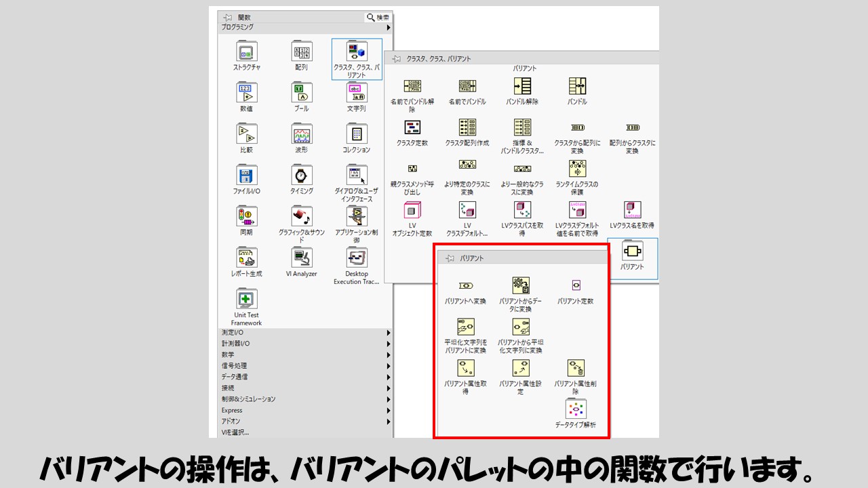Collapse the プログラミング category header
This screenshot has height=488, width=868.
click(305, 27)
